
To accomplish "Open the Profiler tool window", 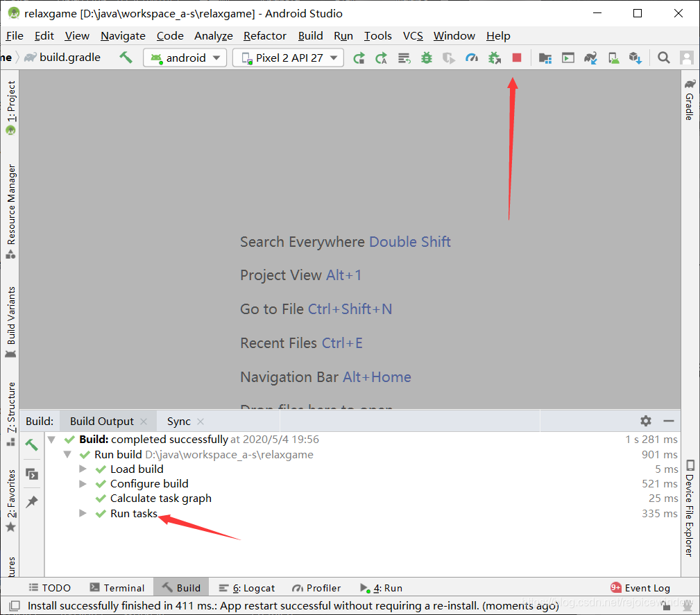I will (x=316, y=588).
